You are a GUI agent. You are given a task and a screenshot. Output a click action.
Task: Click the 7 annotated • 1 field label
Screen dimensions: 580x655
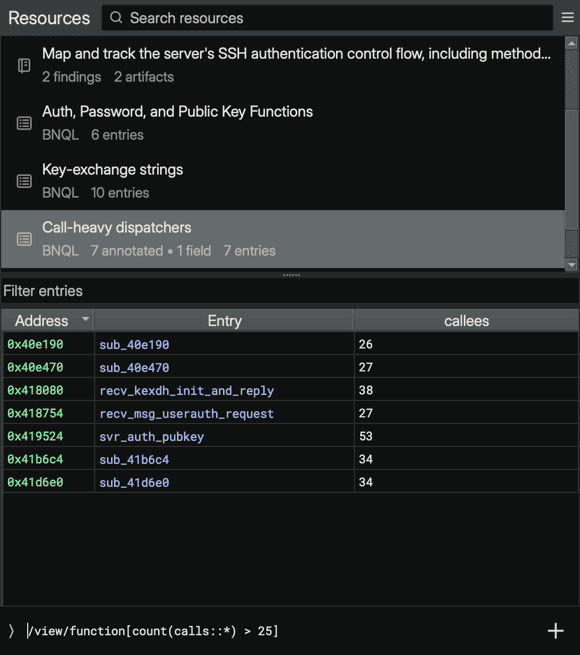(151, 251)
